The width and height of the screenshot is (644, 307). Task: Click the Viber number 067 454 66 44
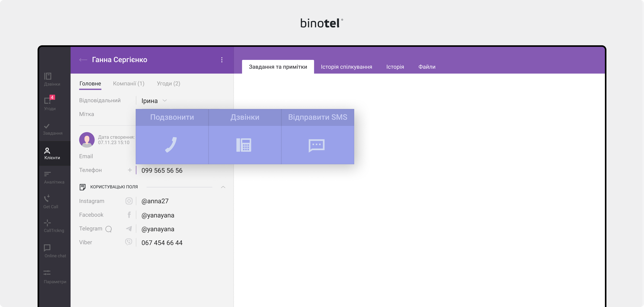[x=162, y=243]
